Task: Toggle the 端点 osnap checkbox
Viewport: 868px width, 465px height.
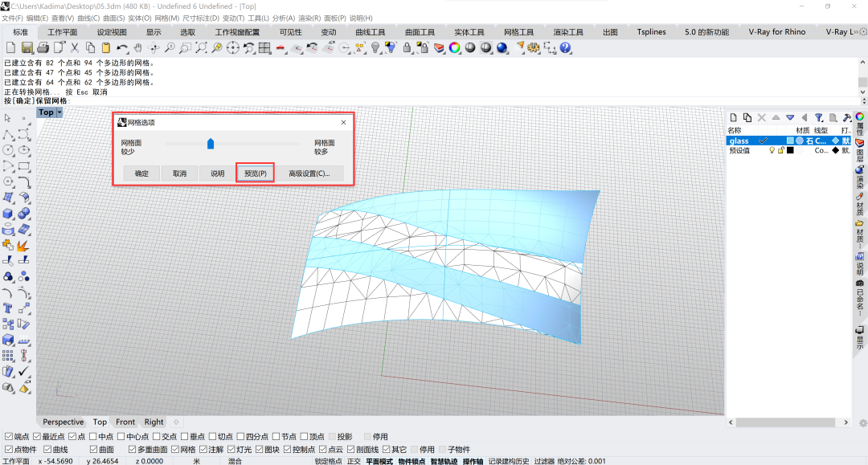Action: tap(9, 436)
